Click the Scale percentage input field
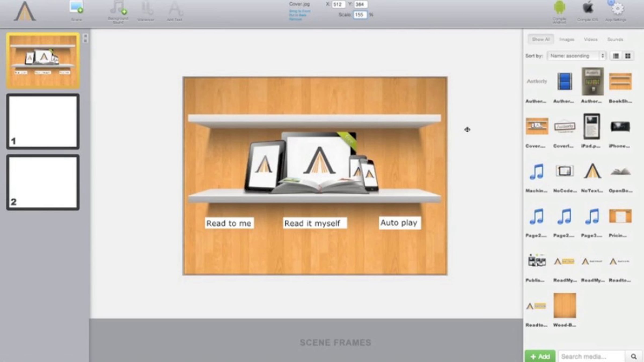This screenshot has height=362, width=644. tap(359, 15)
